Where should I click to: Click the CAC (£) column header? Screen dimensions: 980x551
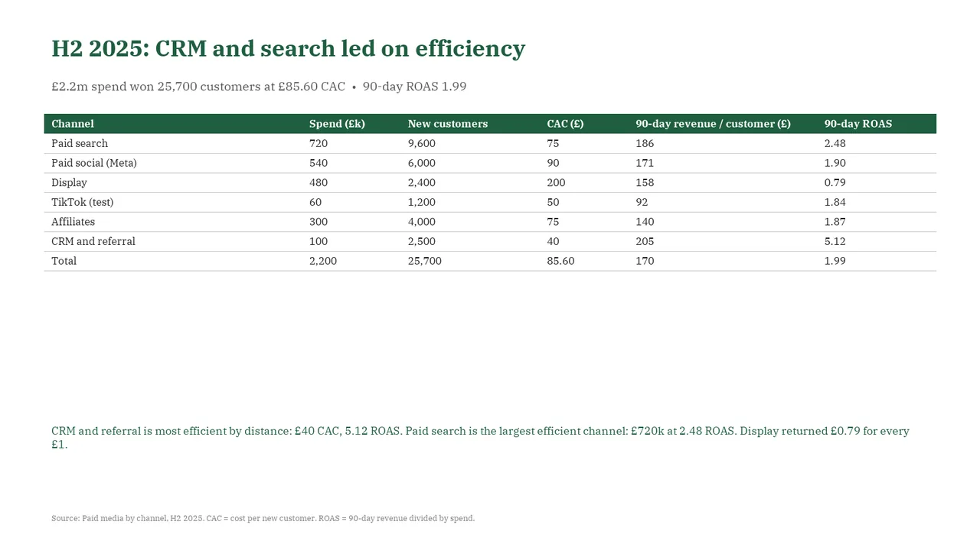click(565, 123)
